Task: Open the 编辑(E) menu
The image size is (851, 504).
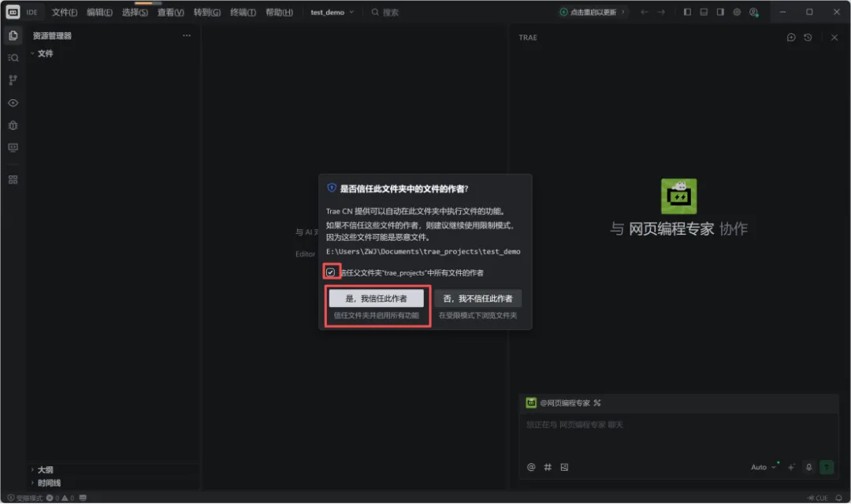Action: (x=100, y=12)
